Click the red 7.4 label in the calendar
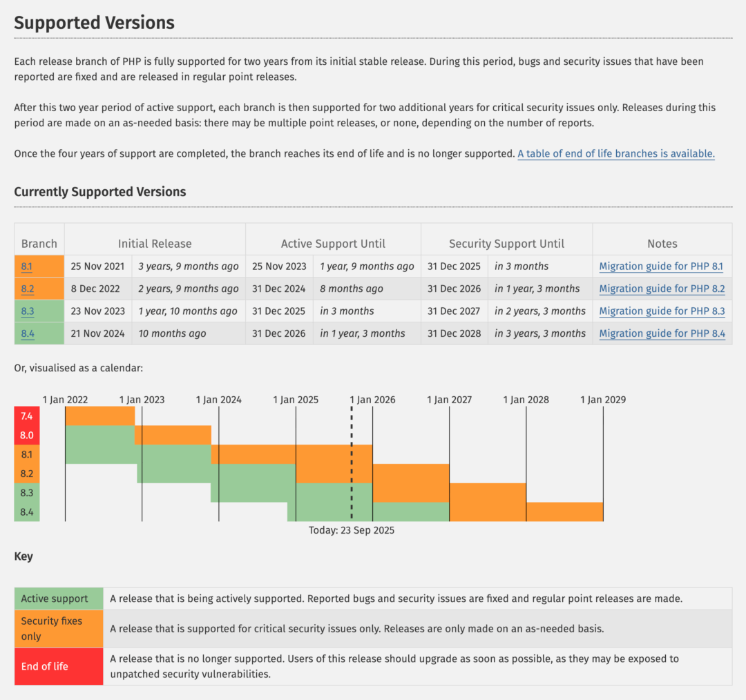The height and width of the screenshot is (700, 746). pyautogui.click(x=27, y=416)
